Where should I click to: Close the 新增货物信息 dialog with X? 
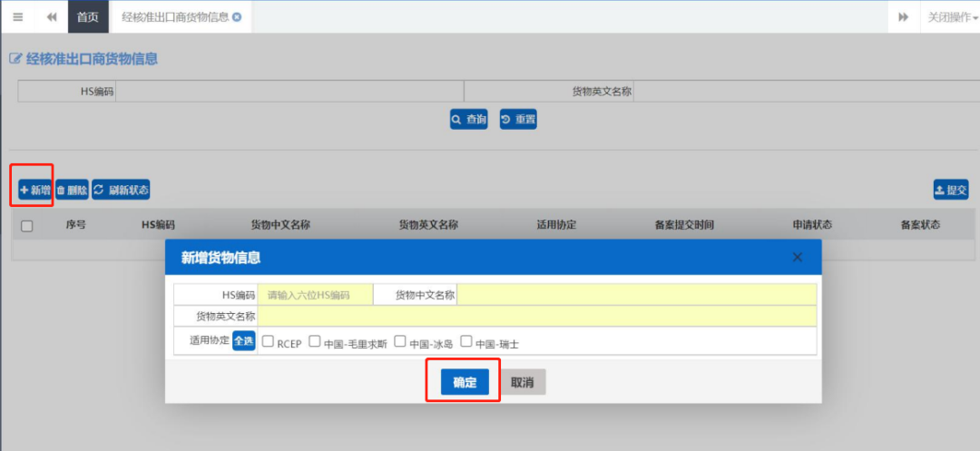[x=798, y=258]
